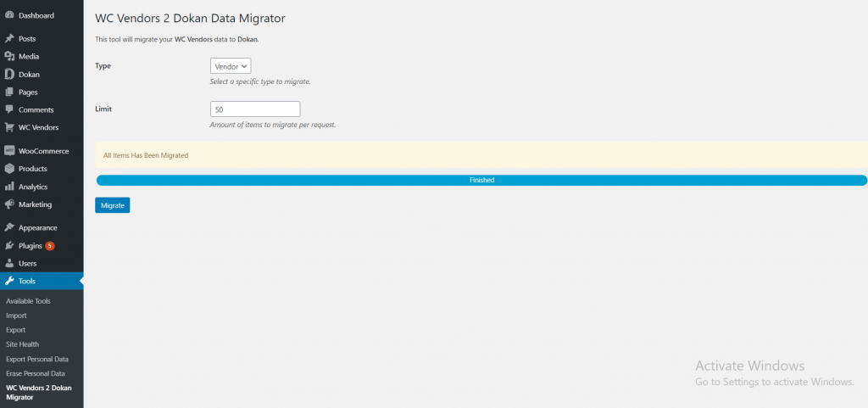868x408 pixels.
Task: Click the Finished progress bar
Action: coord(481,181)
